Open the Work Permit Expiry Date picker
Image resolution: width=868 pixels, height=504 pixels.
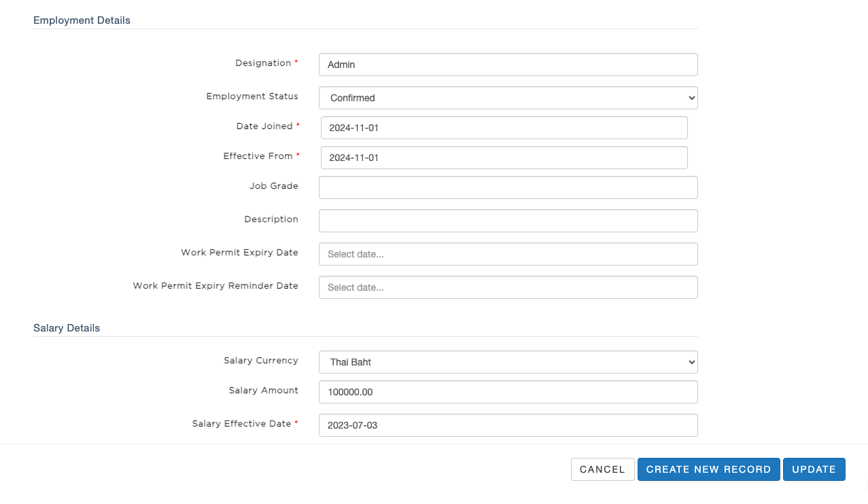coord(508,254)
